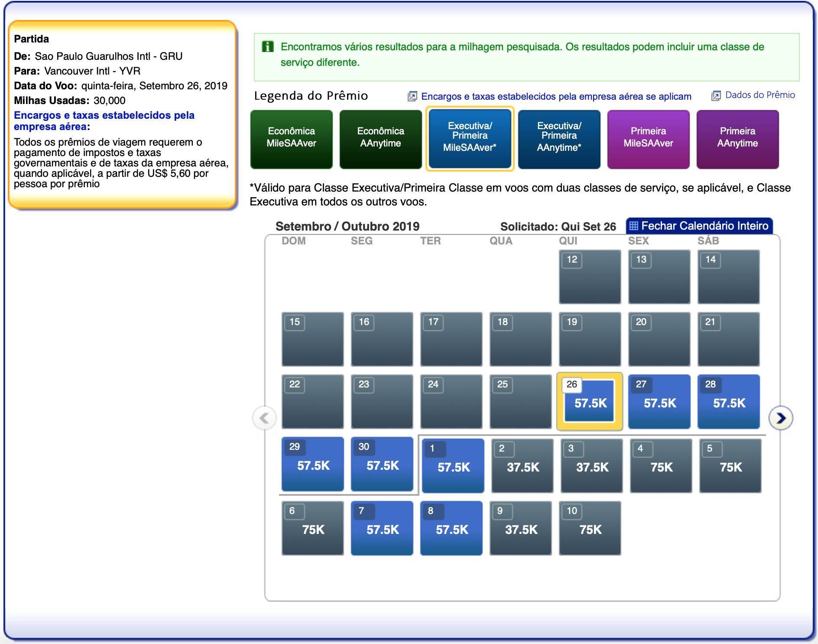Select Econômica AAnytime award tab
The image size is (818, 644).
coord(381,139)
